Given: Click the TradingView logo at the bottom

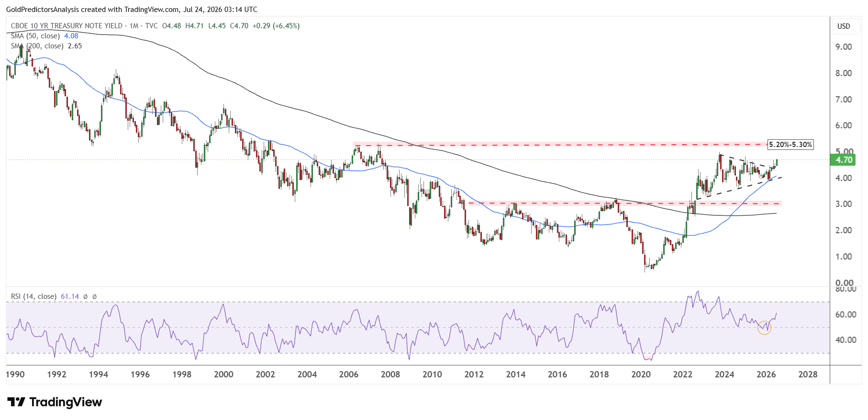Looking at the screenshot, I should (55, 402).
